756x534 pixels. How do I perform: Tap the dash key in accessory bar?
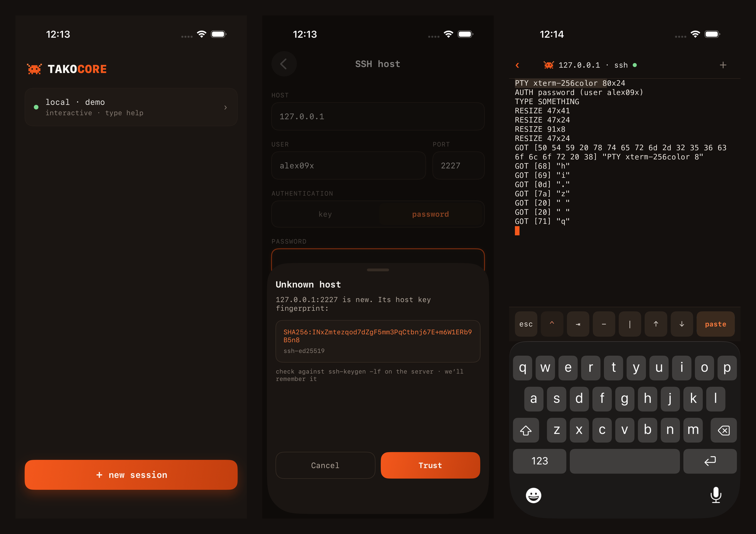[604, 324]
